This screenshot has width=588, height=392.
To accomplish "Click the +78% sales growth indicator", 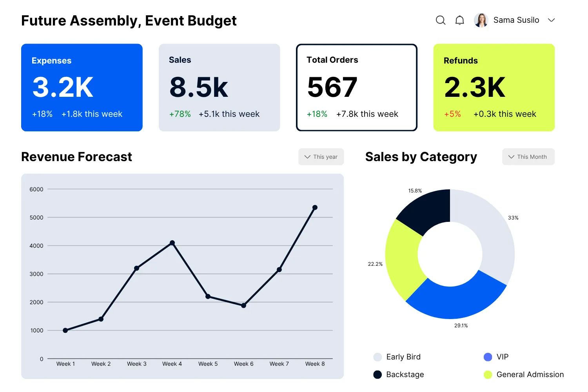I will 180,114.
